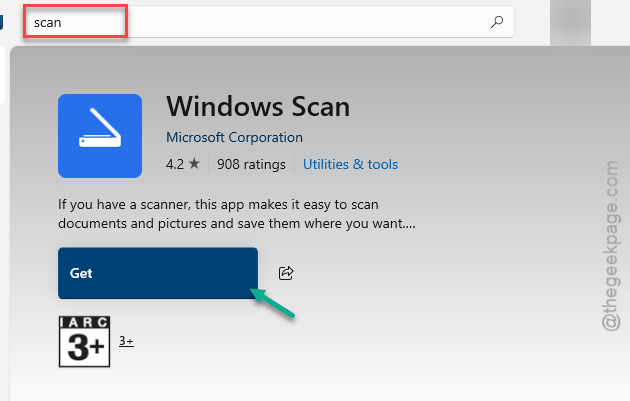The image size is (630, 401).
Task: Click the 4.2 star rating
Action: point(183,164)
